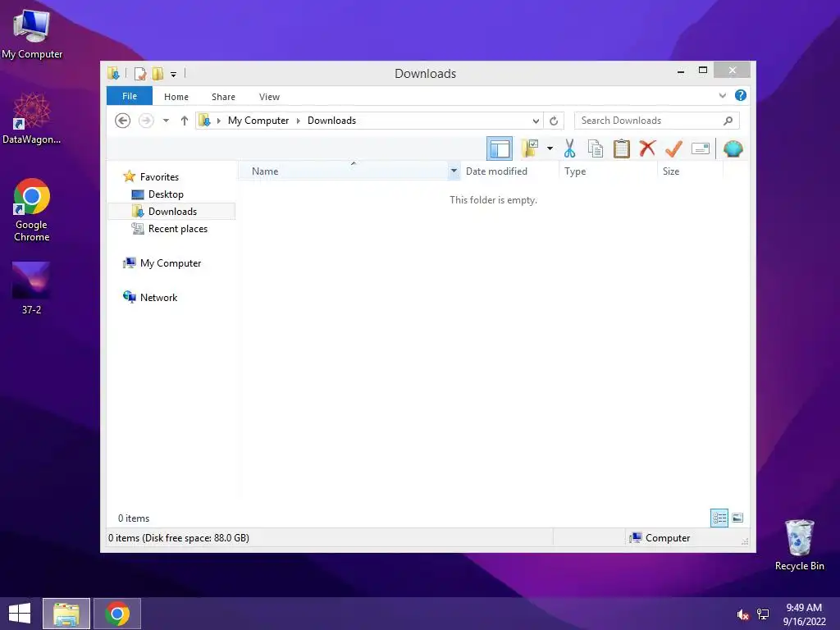Select Downloads in the navigation pane
This screenshot has height=630, width=840.
pos(171,211)
